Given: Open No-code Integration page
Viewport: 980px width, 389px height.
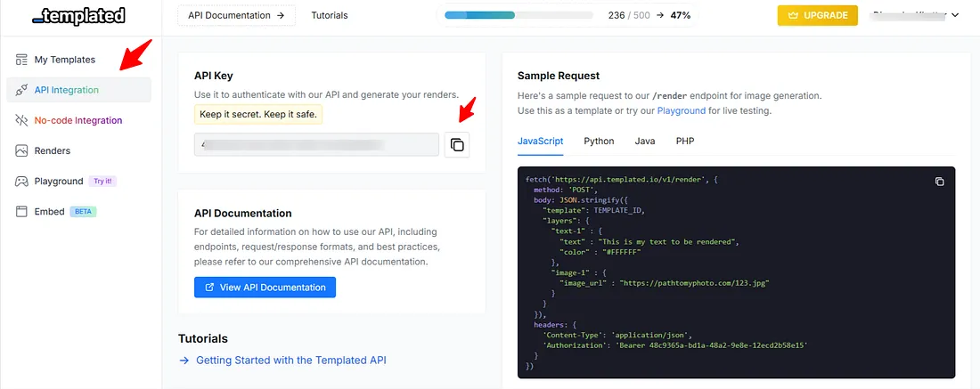Looking at the screenshot, I should tap(78, 120).
